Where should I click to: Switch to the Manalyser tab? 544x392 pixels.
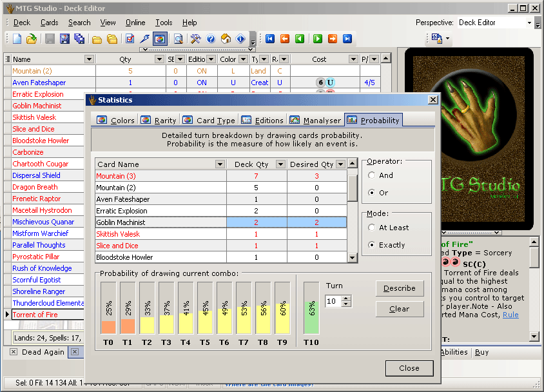click(x=315, y=120)
